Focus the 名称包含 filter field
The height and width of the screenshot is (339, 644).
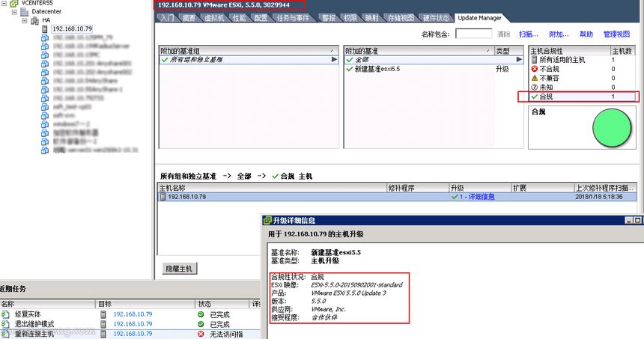click(x=473, y=34)
